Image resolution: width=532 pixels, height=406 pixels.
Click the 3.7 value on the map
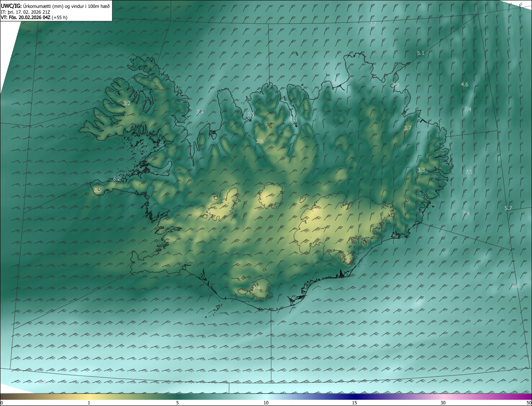point(407,128)
